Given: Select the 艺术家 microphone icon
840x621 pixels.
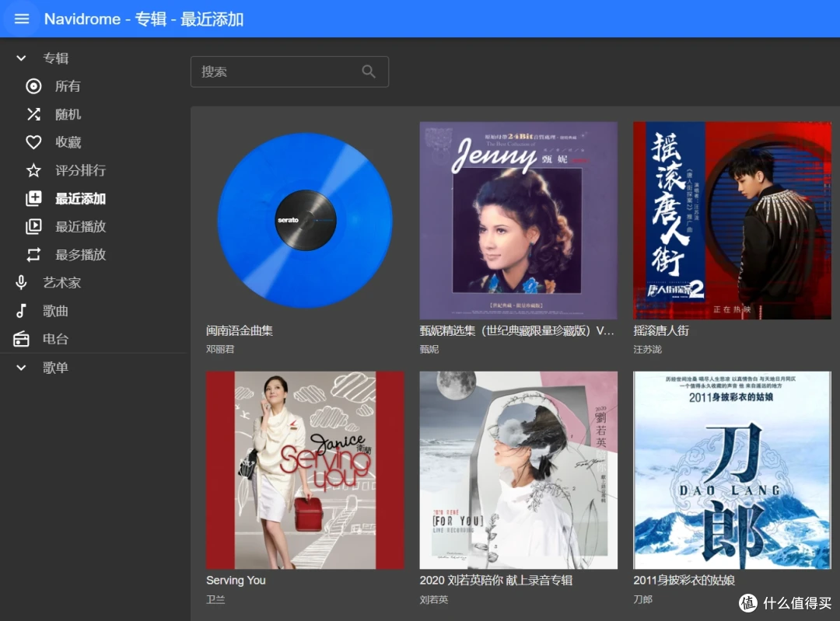Looking at the screenshot, I should 21,282.
